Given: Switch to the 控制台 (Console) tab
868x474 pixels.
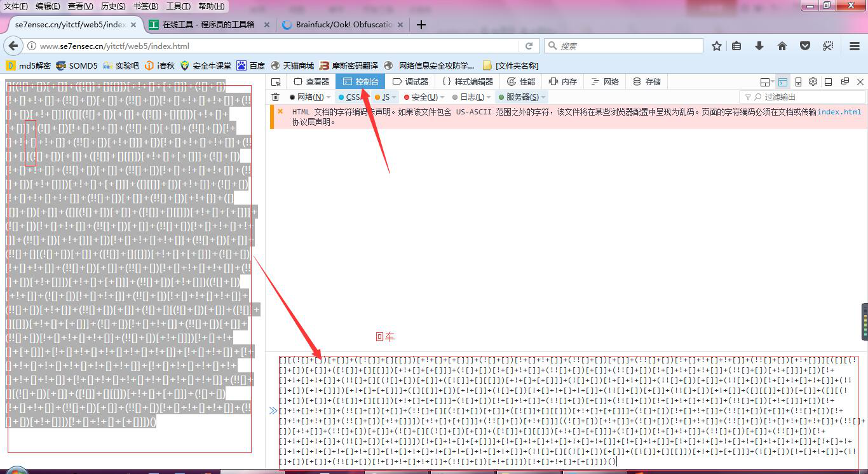Looking at the screenshot, I should (360, 82).
